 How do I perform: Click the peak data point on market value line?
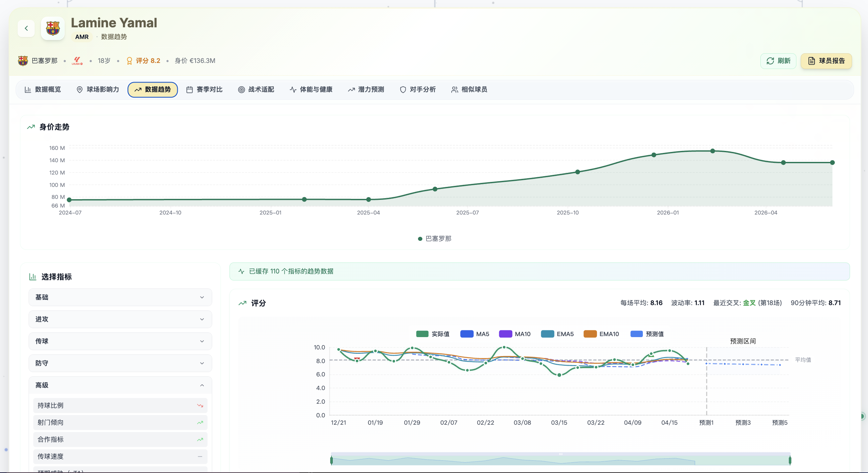713,151
